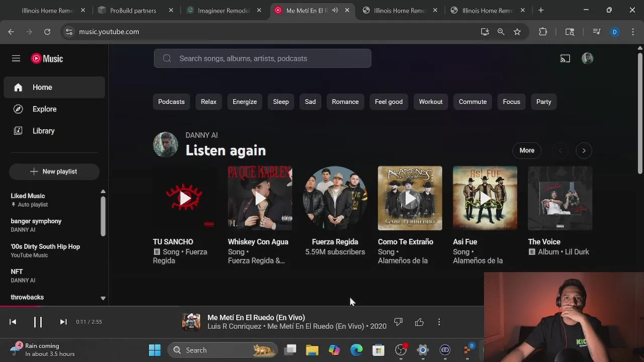This screenshot has width=644, height=362.
Task: Show next Listen again items arrow
Action: click(x=584, y=150)
